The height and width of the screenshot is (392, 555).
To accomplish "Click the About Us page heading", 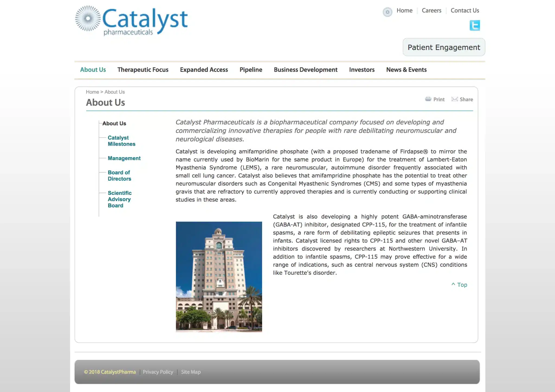I will tap(105, 103).
